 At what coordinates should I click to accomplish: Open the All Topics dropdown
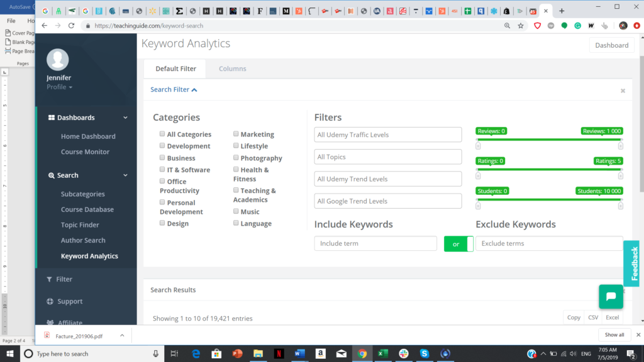click(x=387, y=156)
